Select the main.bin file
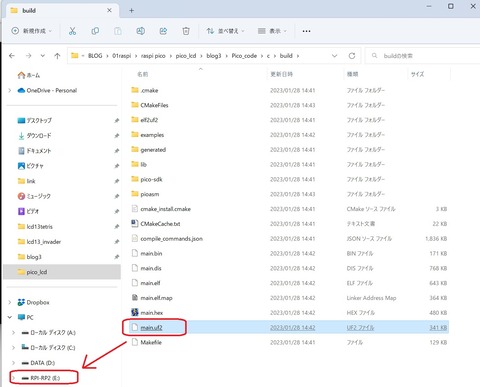 click(147, 253)
